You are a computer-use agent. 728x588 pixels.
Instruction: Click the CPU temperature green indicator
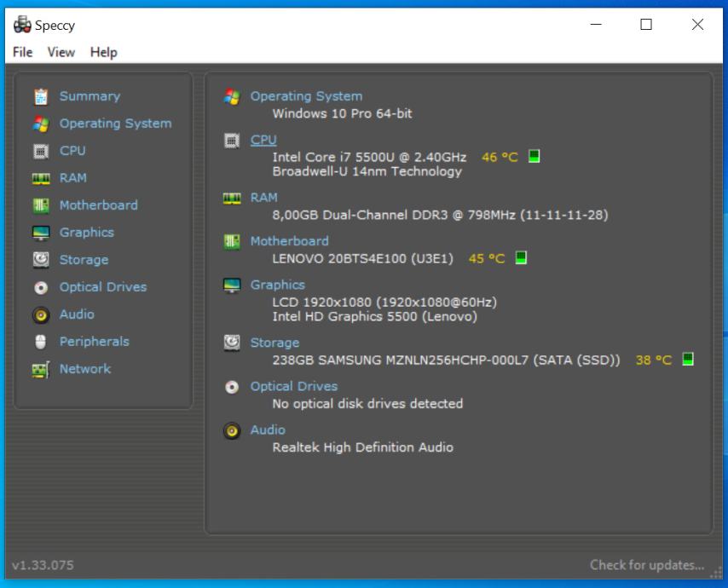point(534,156)
